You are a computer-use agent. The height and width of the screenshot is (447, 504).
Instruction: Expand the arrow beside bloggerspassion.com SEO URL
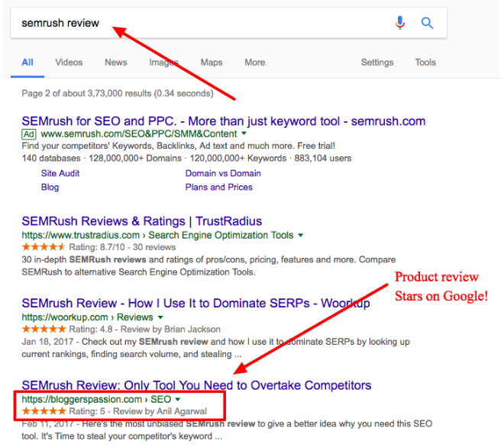click(178, 399)
